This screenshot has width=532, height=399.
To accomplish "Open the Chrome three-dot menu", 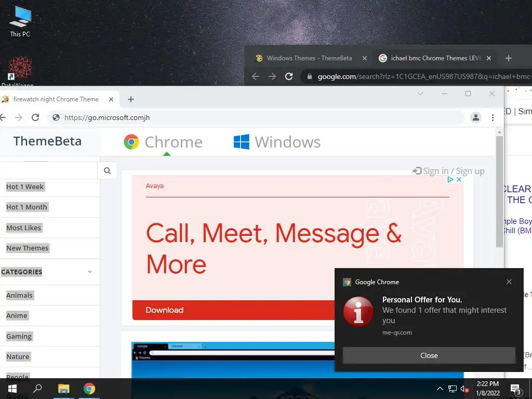I will 493,117.
